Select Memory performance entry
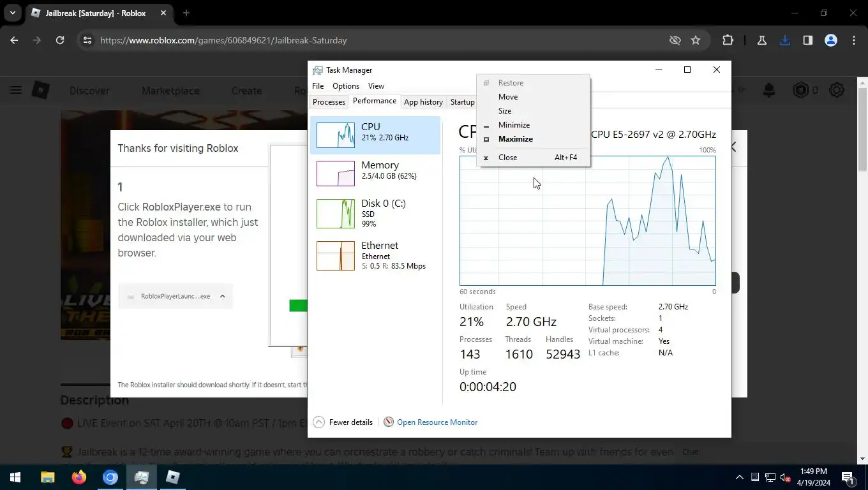 click(375, 174)
